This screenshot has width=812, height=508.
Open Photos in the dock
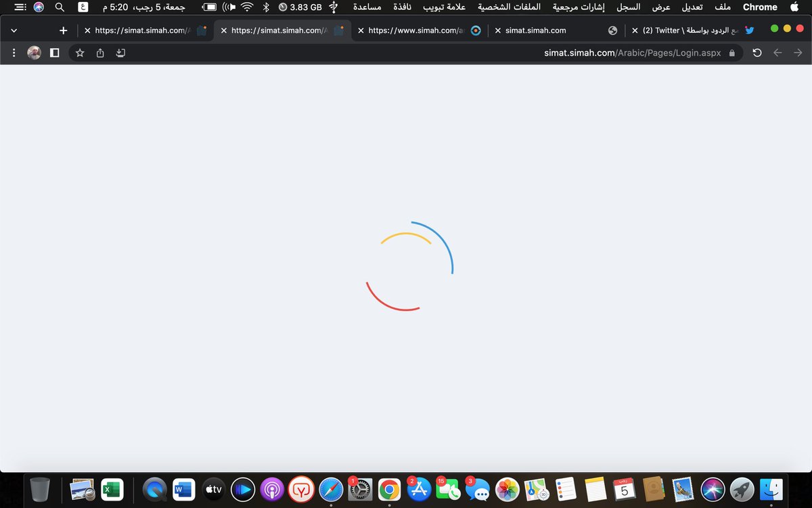507,489
